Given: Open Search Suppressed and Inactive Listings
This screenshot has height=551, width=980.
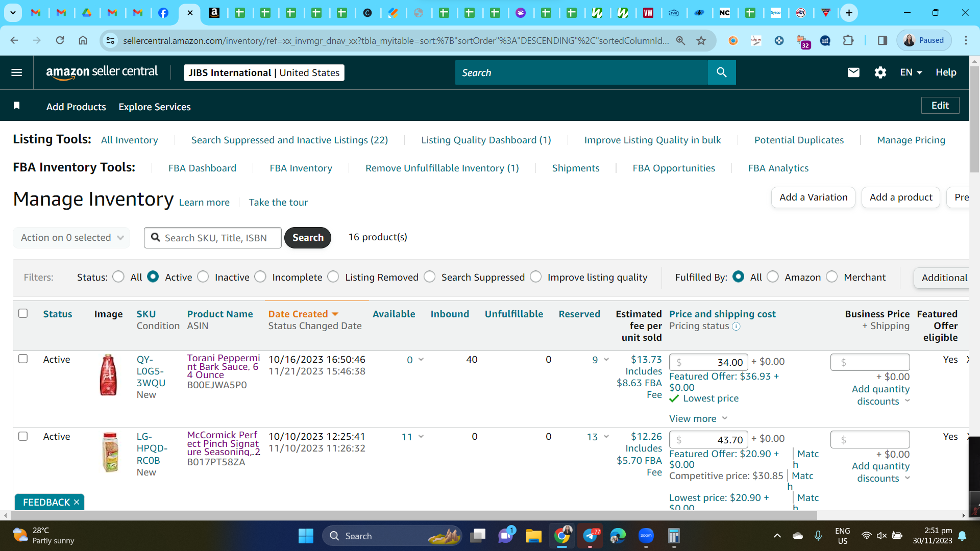Looking at the screenshot, I should click(x=289, y=140).
